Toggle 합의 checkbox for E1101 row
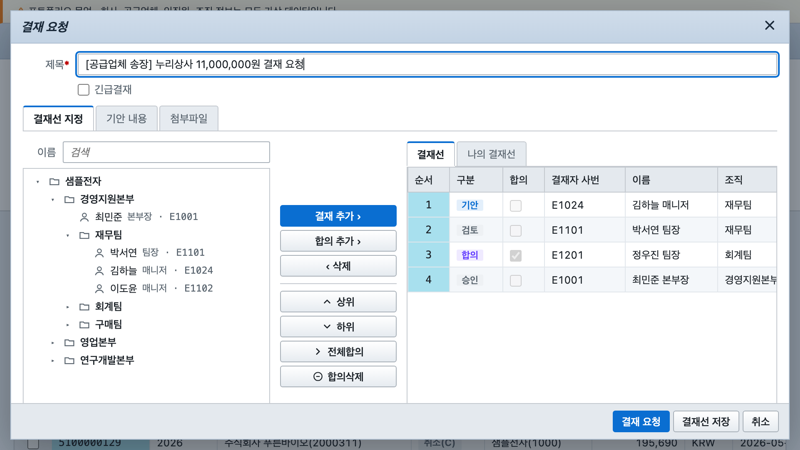Screen dimensions: 800x450 516,231
